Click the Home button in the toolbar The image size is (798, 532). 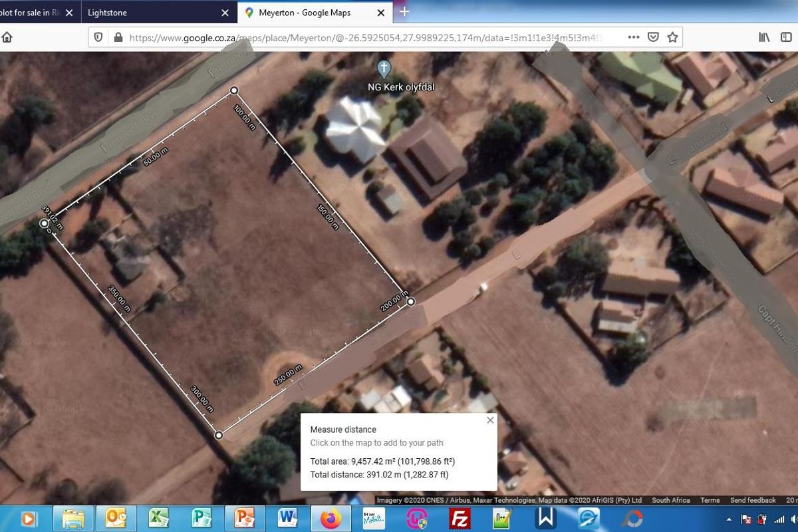click(7, 37)
